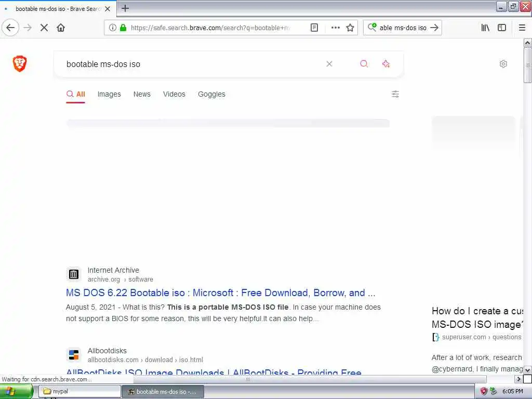The height and width of the screenshot is (399, 532).
Task: Open the Windows Start button
Action: [x=16, y=391]
